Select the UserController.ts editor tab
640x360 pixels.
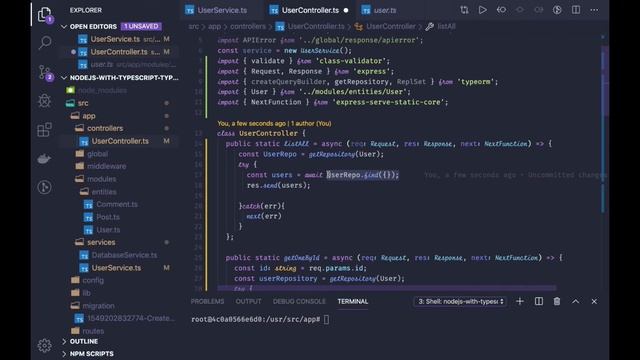309,10
